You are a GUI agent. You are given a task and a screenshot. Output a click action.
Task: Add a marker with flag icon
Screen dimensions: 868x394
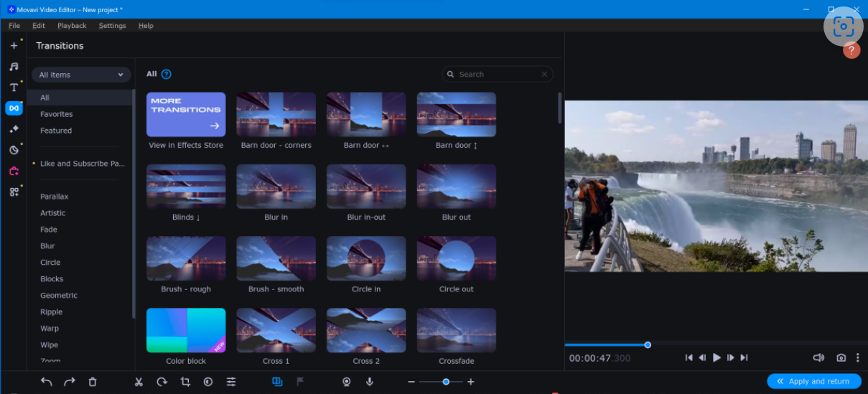pos(300,382)
